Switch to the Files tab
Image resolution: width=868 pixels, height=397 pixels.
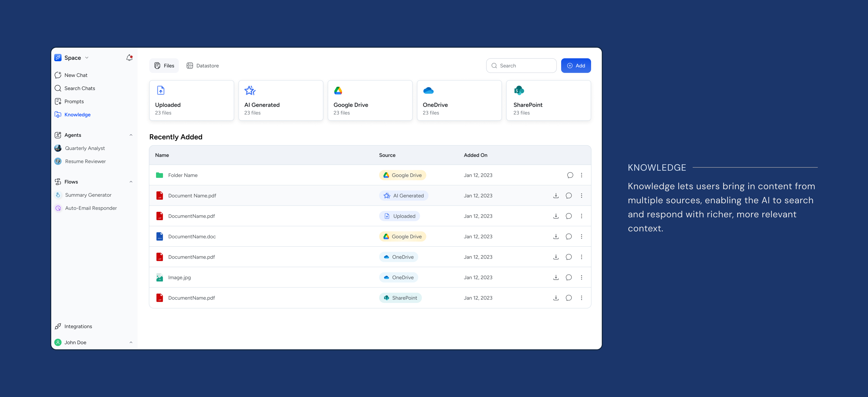click(x=164, y=65)
